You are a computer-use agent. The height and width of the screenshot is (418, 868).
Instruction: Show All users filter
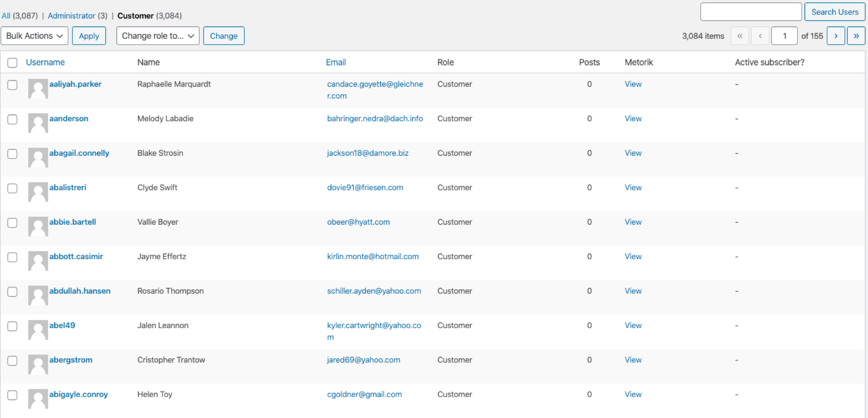[x=6, y=16]
